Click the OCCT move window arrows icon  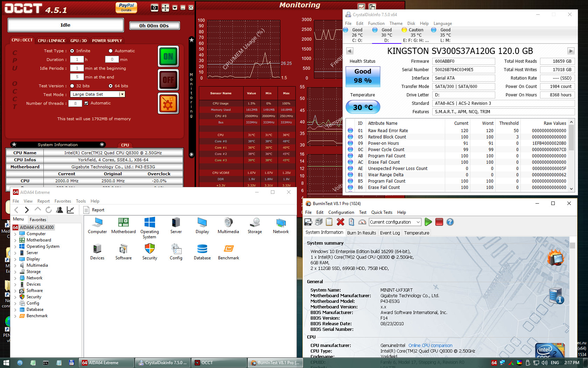165,8
